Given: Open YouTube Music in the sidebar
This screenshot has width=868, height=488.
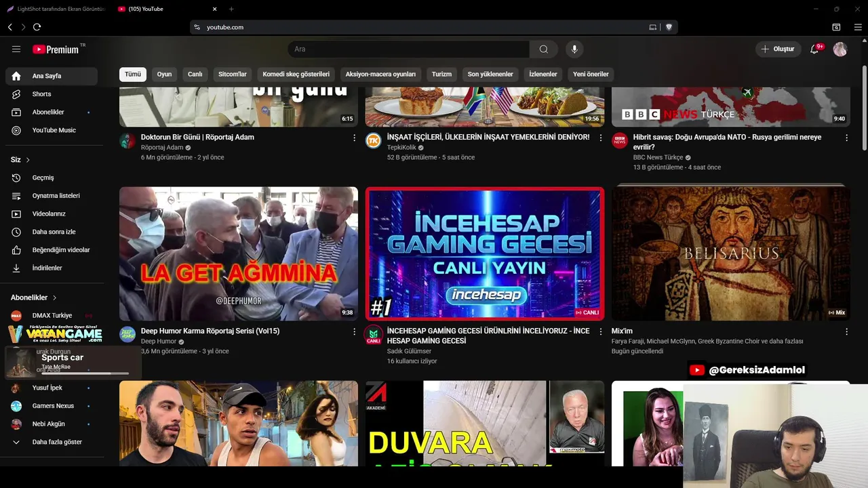Looking at the screenshot, I should (52, 130).
